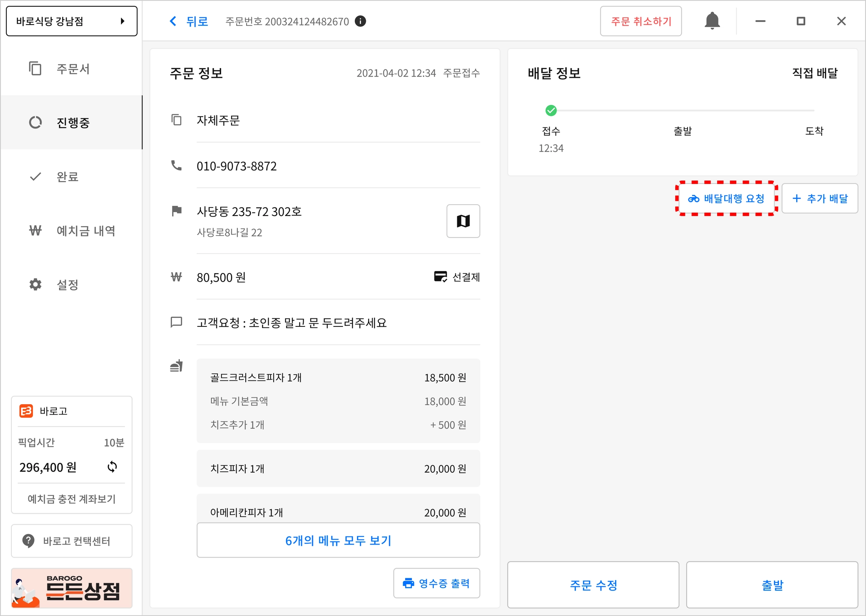Click the order number info icon
This screenshot has width=866, height=616.
point(360,21)
